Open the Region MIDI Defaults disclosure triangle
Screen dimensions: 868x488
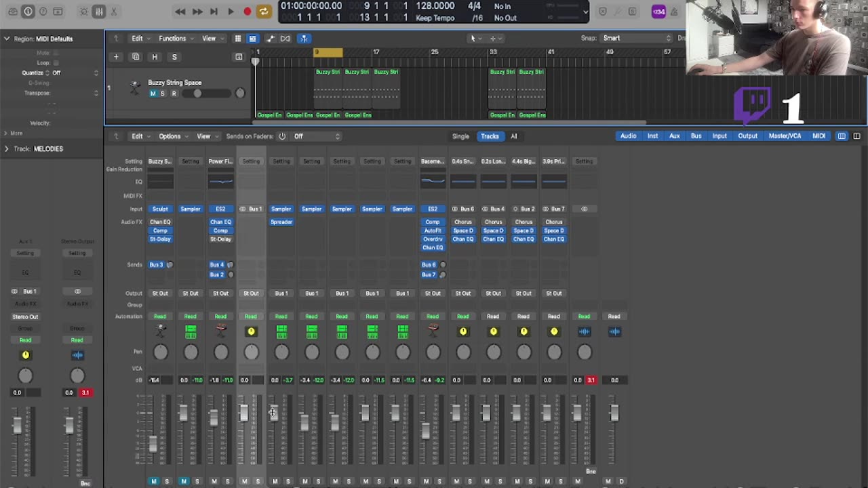pos(7,39)
